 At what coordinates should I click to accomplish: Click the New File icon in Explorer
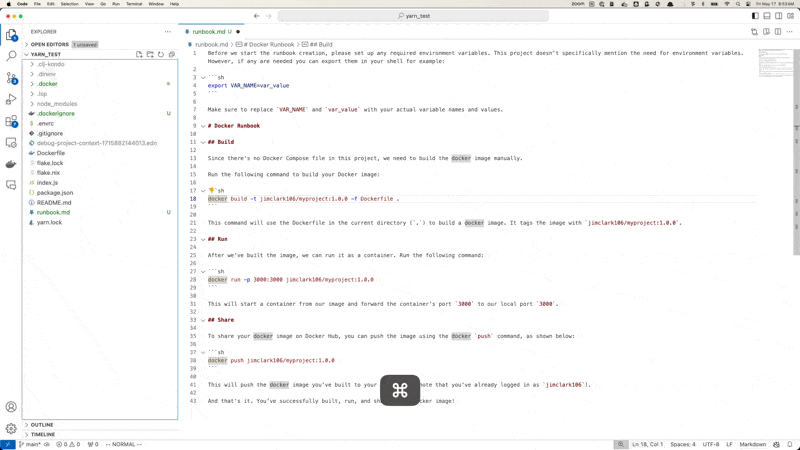click(139, 55)
